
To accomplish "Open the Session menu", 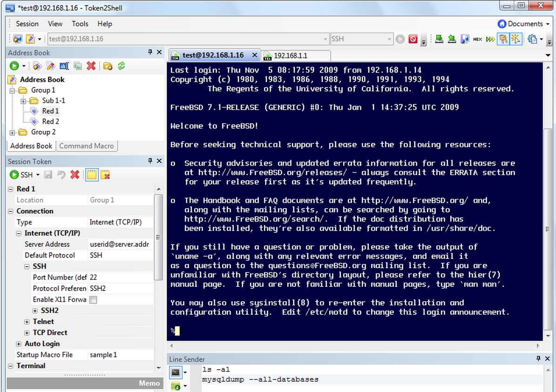I will pos(27,24).
